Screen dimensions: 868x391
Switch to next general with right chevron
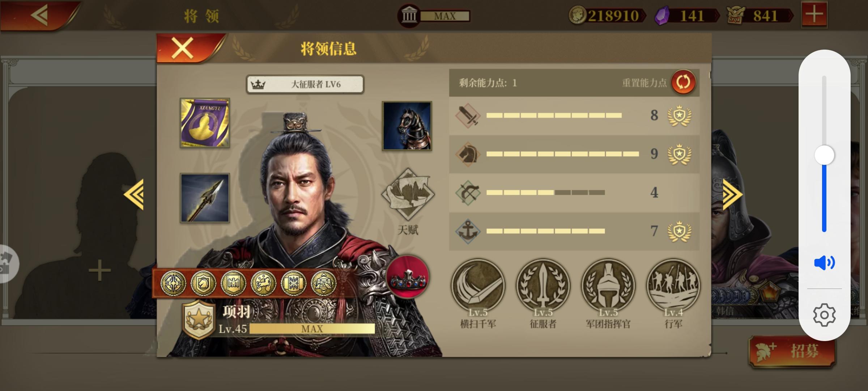[732, 194]
